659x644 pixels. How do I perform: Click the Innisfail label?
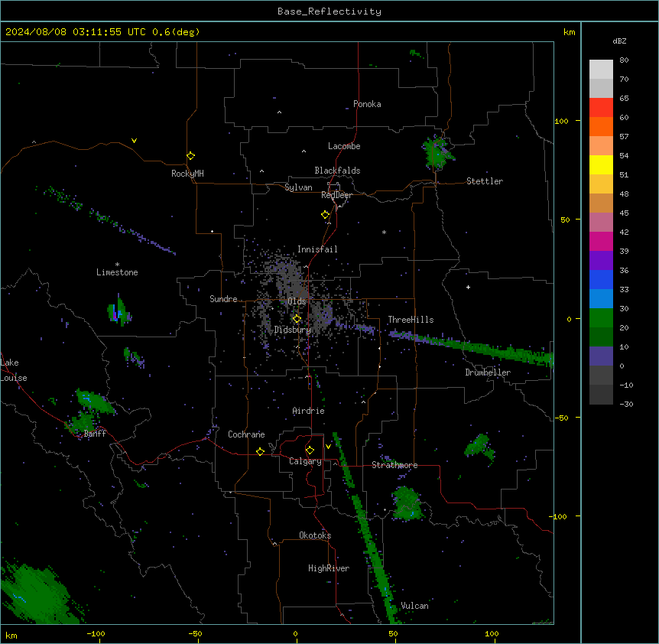point(317,249)
